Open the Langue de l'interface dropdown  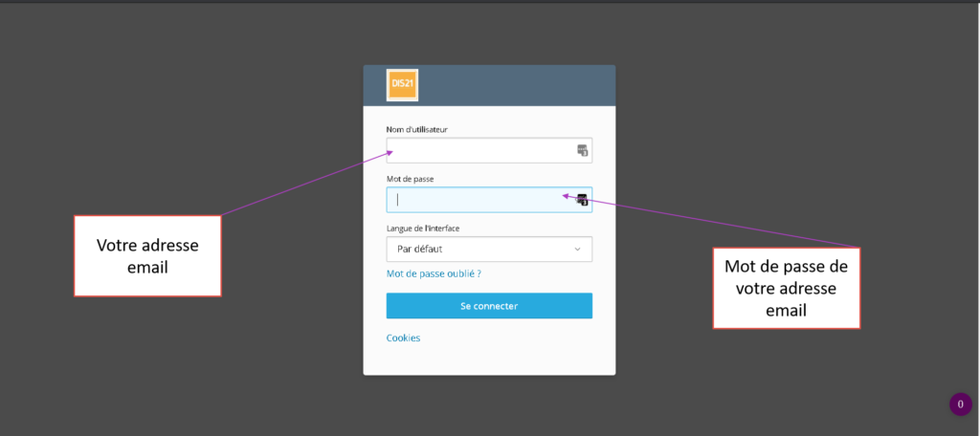point(488,250)
